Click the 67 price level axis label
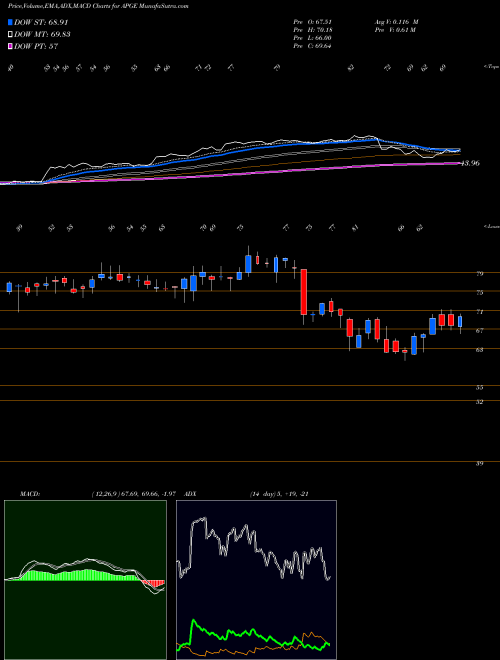The width and height of the screenshot is (500, 660). click(x=479, y=331)
